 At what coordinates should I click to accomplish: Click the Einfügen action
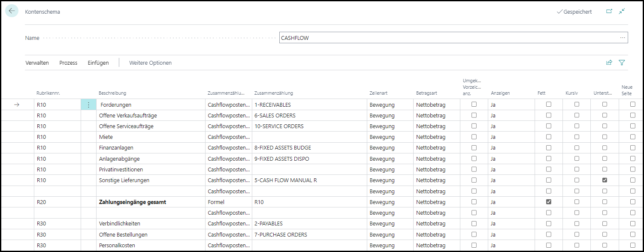tap(98, 63)
